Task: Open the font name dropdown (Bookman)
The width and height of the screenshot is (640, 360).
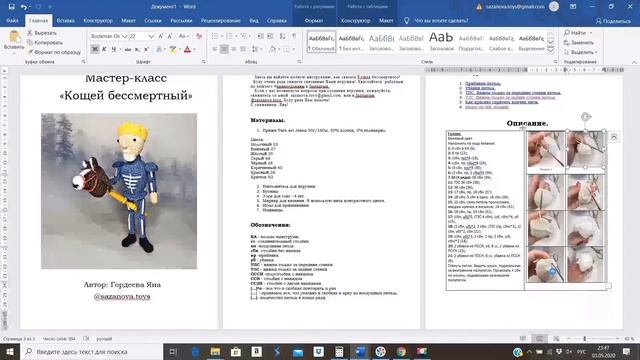Action: [124, 36]
